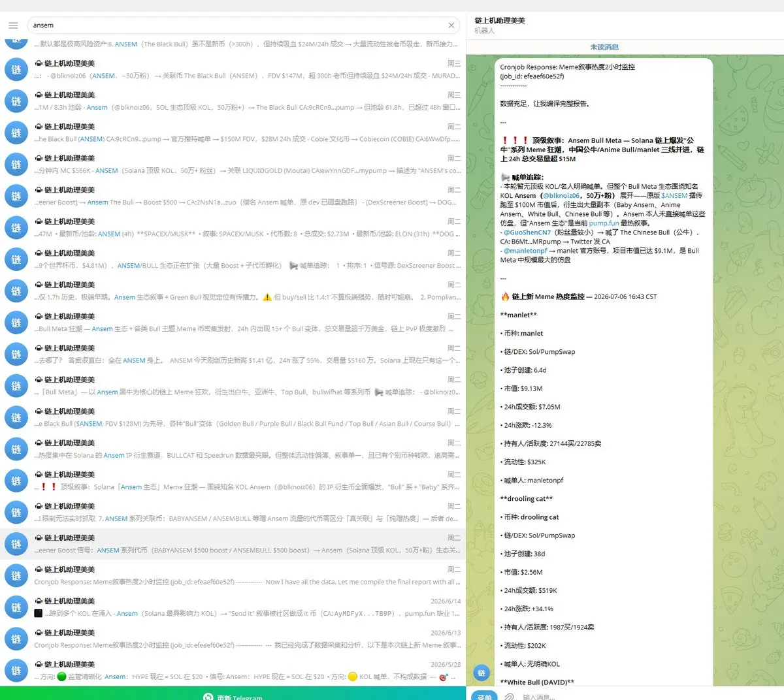Screen dimensions: 784x700
Task: Open result 'Ansem The Bull → Boost $500'
Action: pyautogui.click(x=233, y=196)
